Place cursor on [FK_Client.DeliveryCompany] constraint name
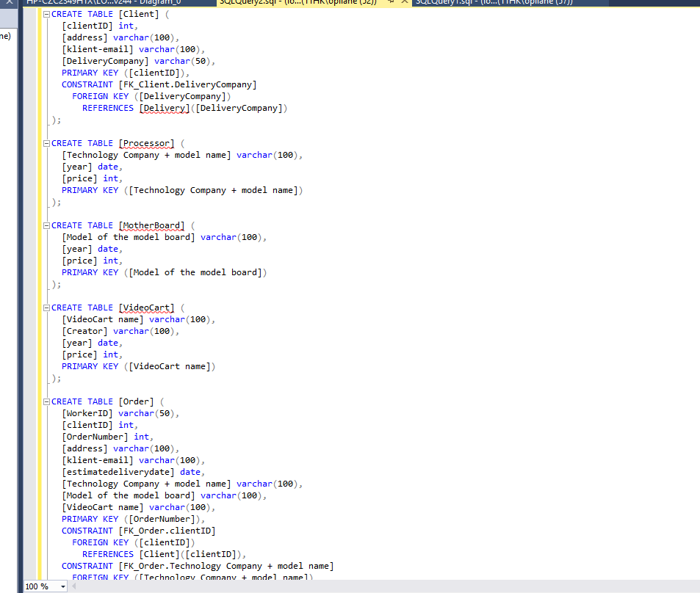Image resolution: width=700 pixels, height=593 pixels. 187,84
